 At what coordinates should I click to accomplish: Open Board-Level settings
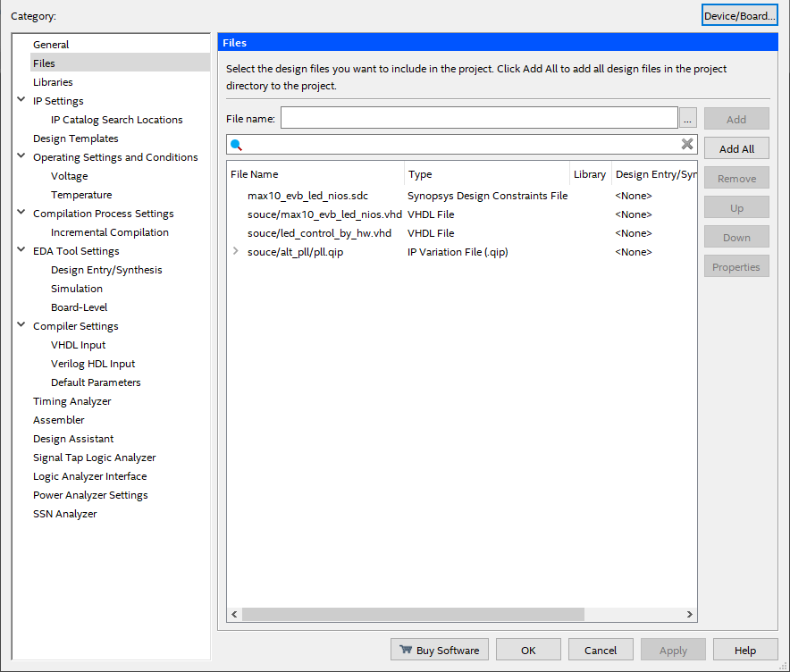[80, 307]
